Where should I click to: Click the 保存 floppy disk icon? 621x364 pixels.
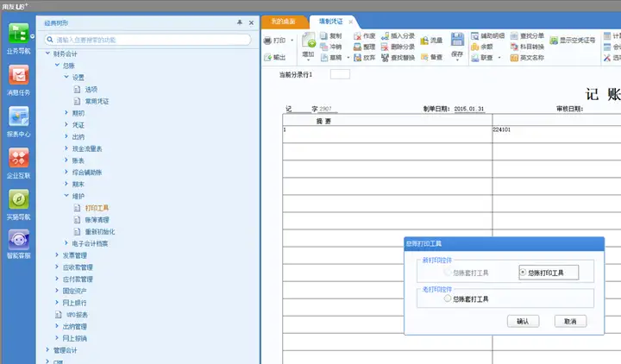457,39
